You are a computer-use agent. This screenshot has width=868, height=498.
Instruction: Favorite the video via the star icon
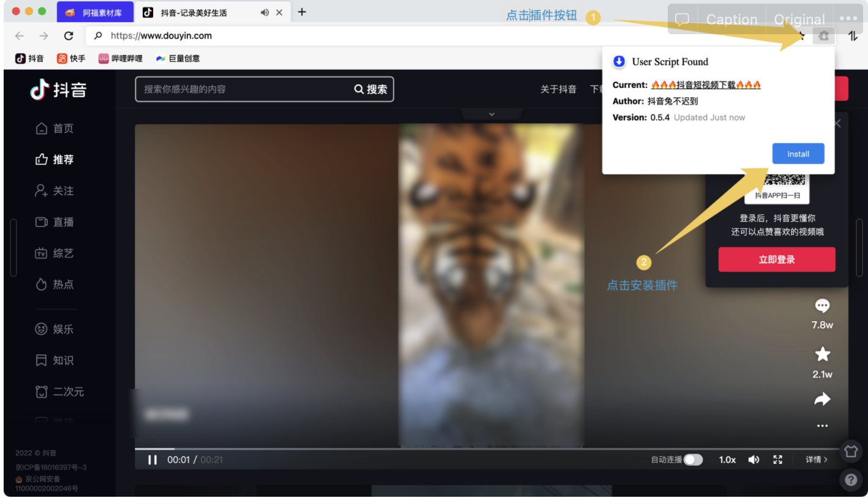coord(822,354)
